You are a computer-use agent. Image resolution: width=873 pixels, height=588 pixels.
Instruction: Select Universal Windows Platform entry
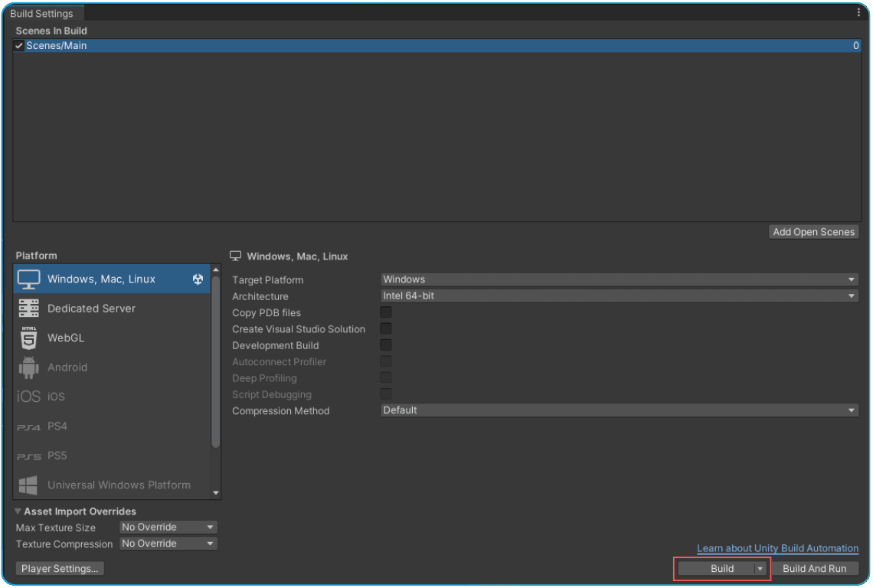(111, 485)
